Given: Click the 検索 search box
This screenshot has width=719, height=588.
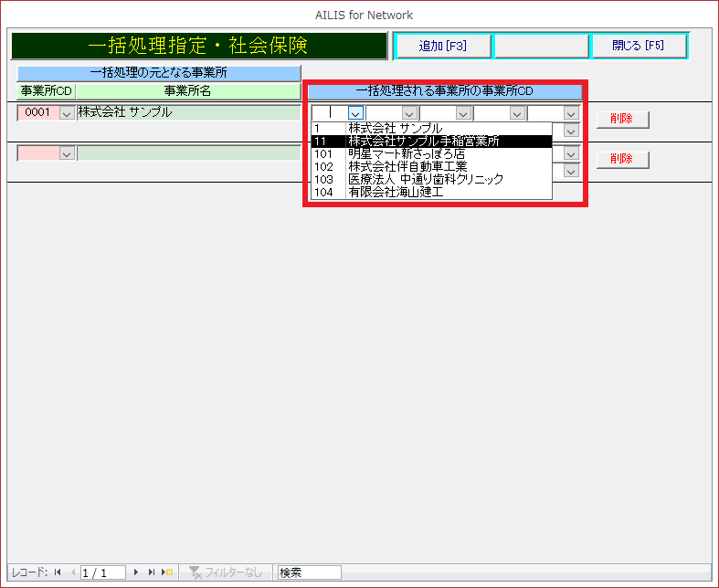Looking at the screenshot, I should [x=309, y=572].
